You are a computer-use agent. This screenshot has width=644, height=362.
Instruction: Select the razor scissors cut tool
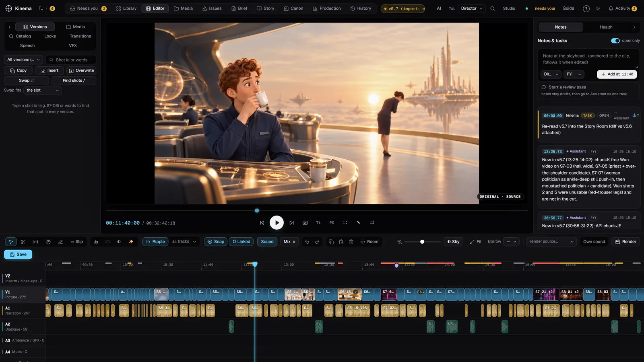pos(23,242)
